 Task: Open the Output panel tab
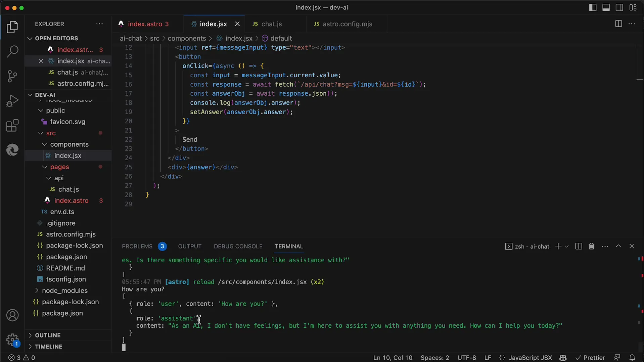tap(190, 246)
